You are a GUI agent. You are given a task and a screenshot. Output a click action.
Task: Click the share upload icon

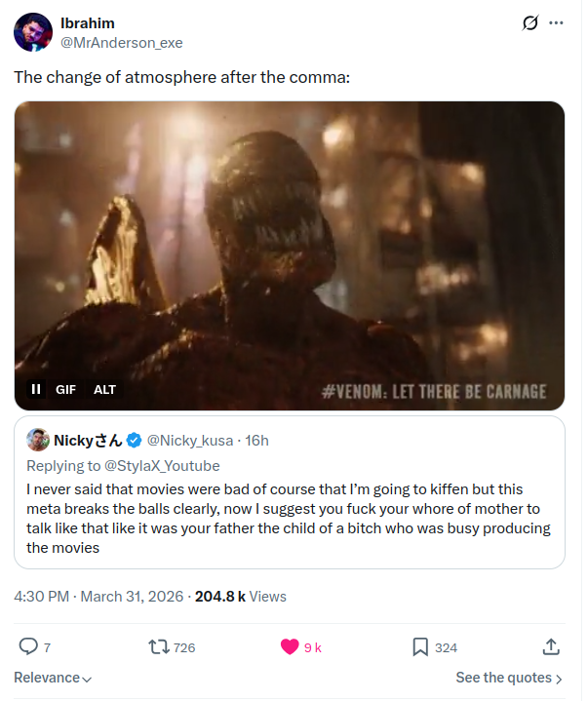click(550, 646)
